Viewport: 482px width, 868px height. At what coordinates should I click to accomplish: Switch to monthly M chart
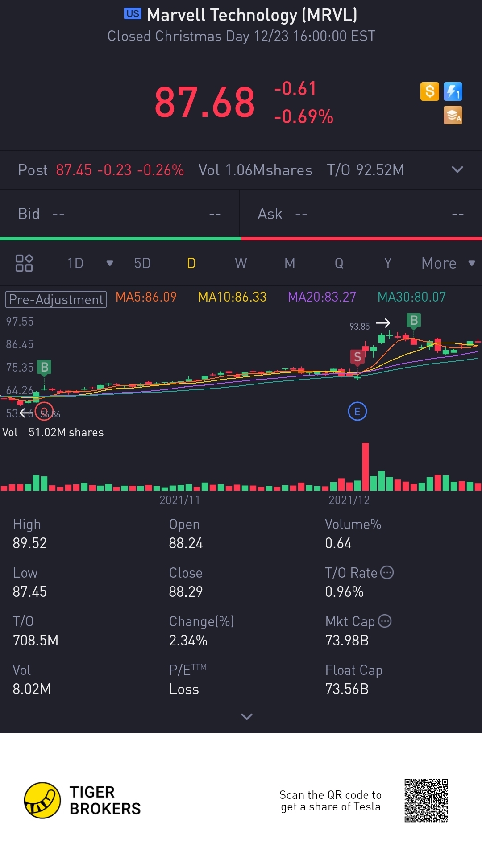coord(290,263)
